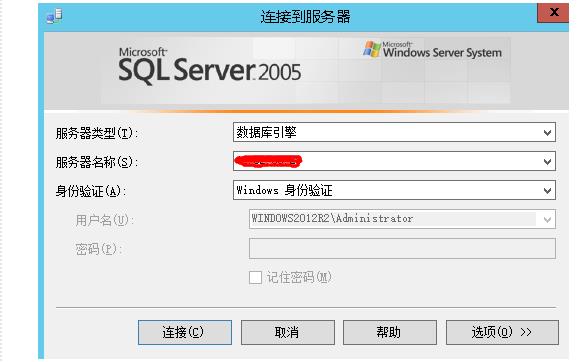Screen dimensions: 580x362
Task: Expand options with 选项(O) >> button
Action: (x=502, y=332)
